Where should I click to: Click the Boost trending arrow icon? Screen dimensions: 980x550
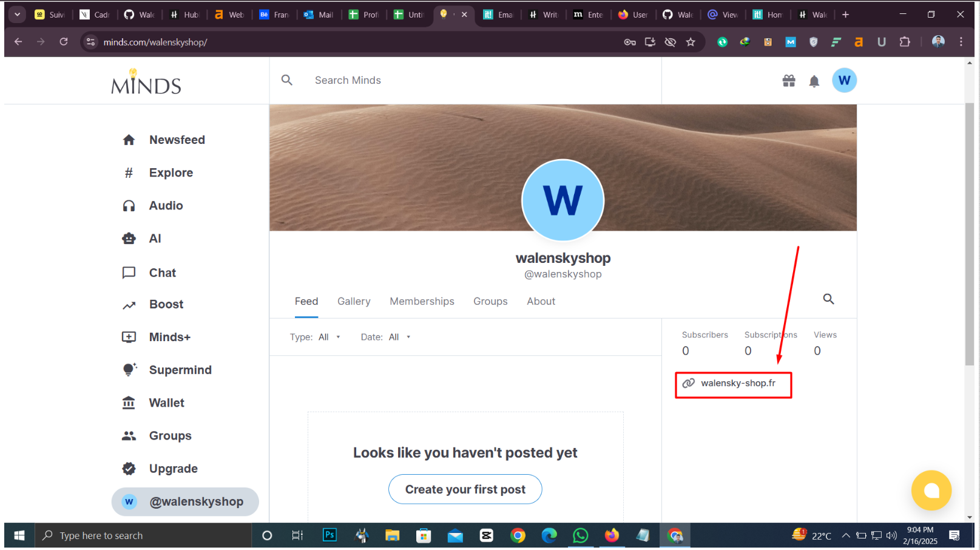[x=129, y=305]
